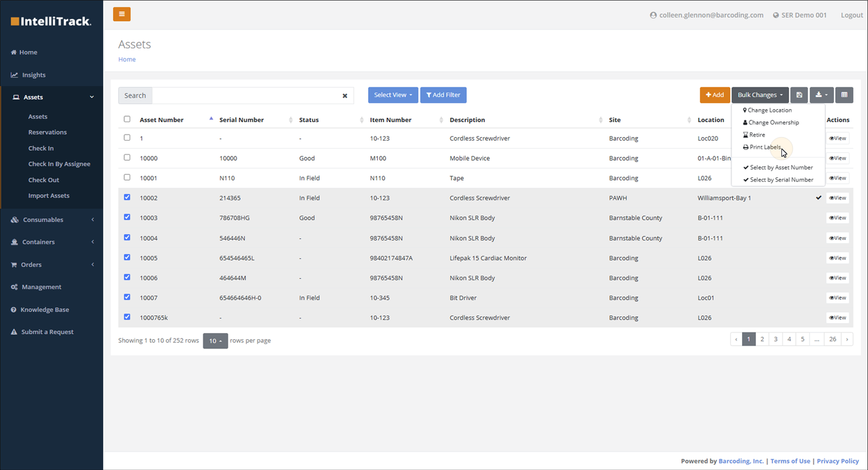Viewport: 868px width, 470px height.
Task: Click View button for asset 10005
Action: pos(838,258)
